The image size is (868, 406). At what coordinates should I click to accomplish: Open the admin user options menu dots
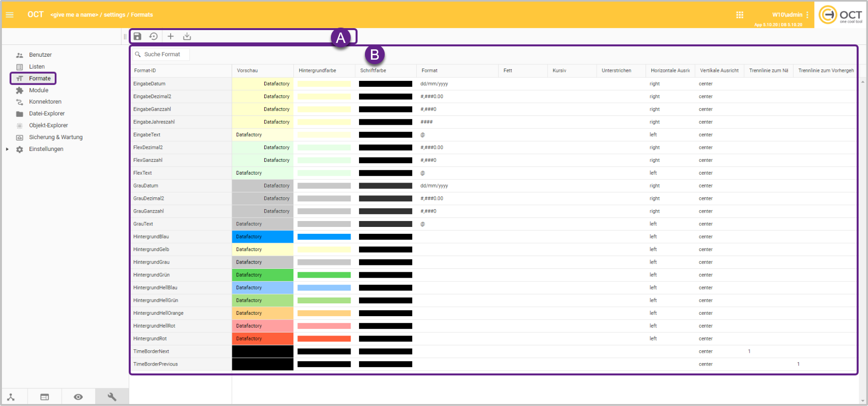(x=807, y=15)
